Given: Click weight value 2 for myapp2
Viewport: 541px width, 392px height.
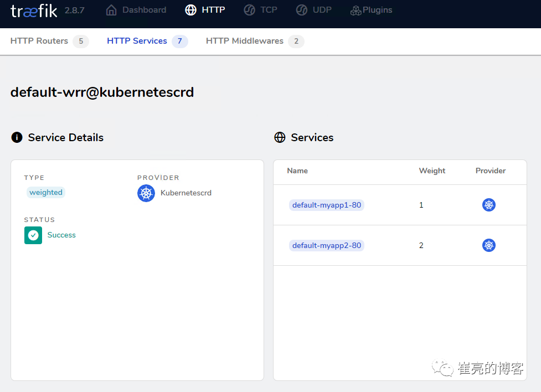Looking at the screenshot, I should [421, 245].
